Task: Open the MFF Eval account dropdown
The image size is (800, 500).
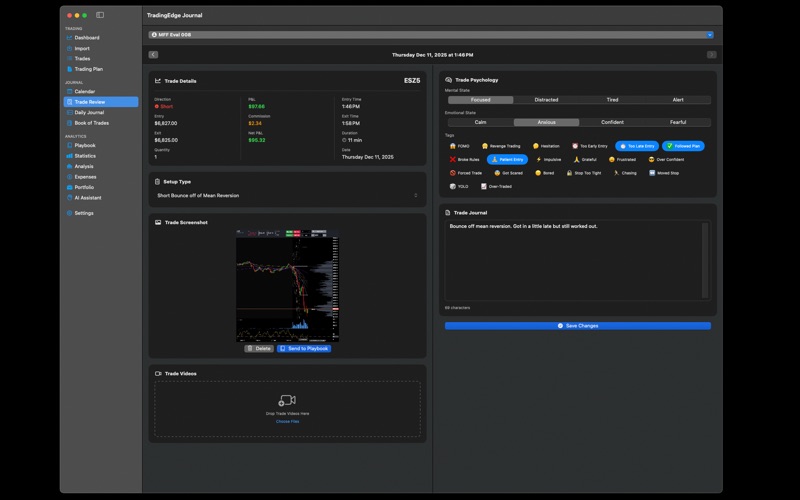Action: (x=431, y=35)
